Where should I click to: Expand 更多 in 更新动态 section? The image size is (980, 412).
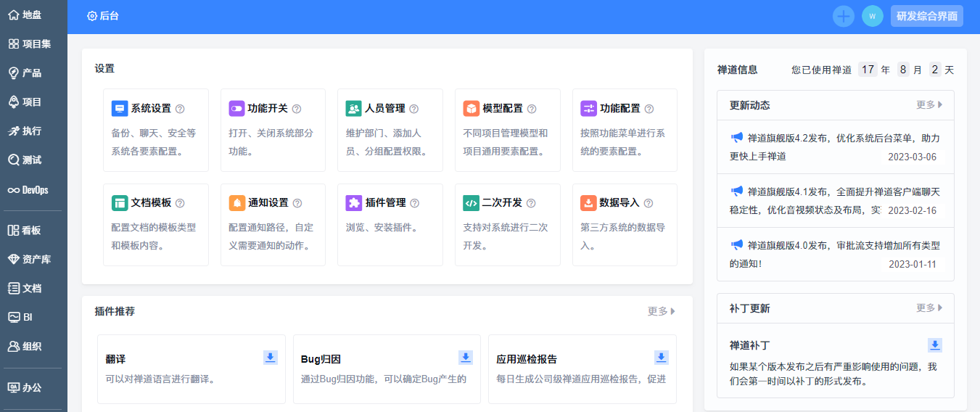[929, 104]
